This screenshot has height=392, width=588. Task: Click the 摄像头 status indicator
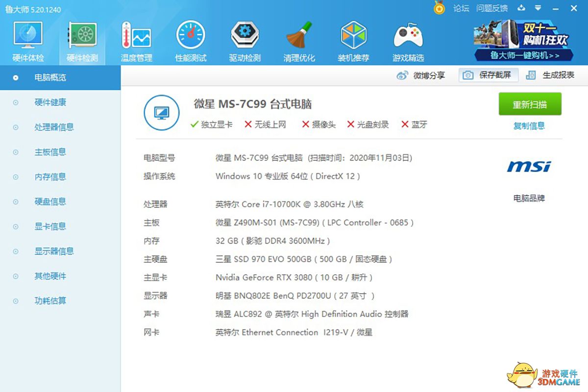pos(319,124)
